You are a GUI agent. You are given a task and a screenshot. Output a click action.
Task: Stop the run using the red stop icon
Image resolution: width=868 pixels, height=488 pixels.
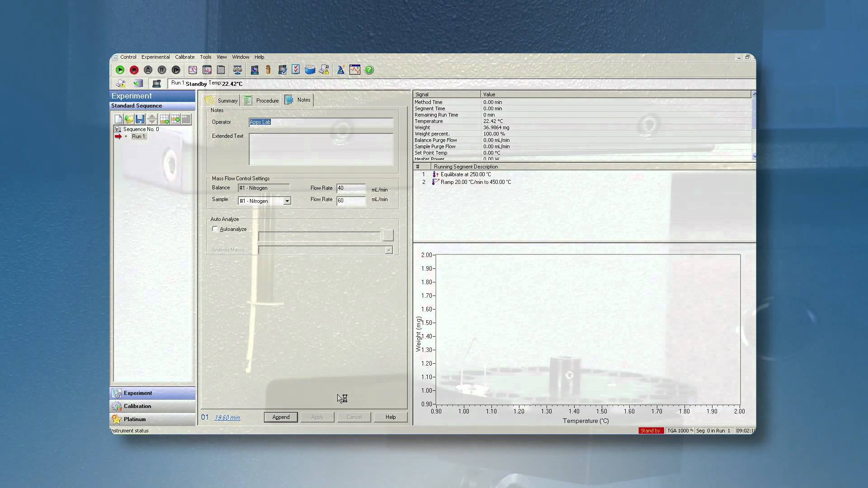(134, 70)
